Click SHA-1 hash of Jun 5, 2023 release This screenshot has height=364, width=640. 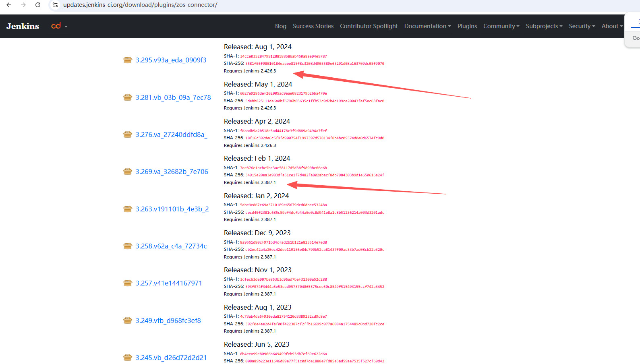(284, 354)
